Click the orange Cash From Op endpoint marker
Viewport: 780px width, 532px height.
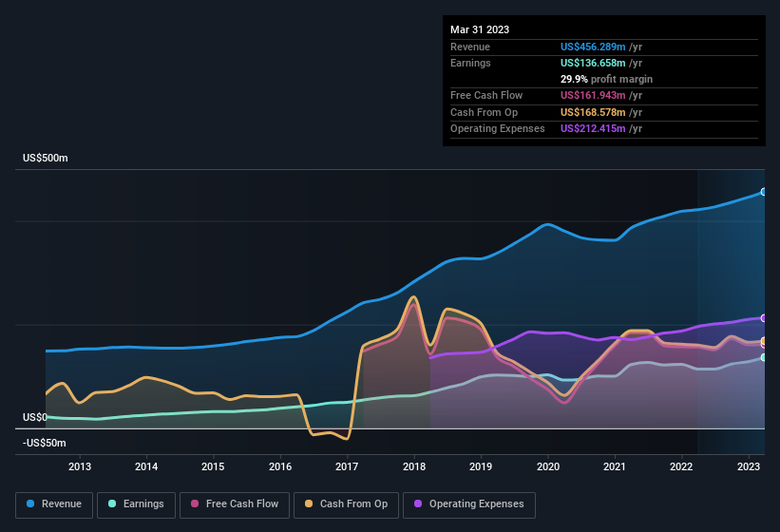(x=763, y=341)
